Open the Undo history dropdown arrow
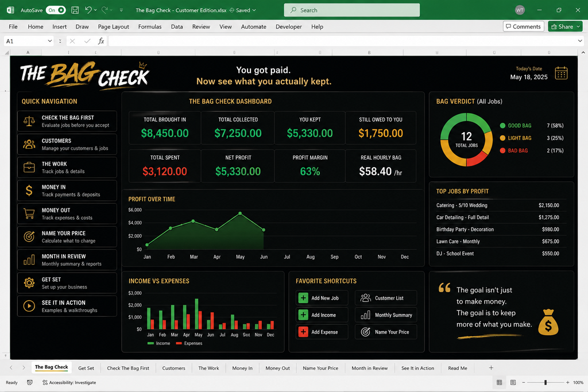The width and height of the screenshot is (588, 392). coord(95,10)
